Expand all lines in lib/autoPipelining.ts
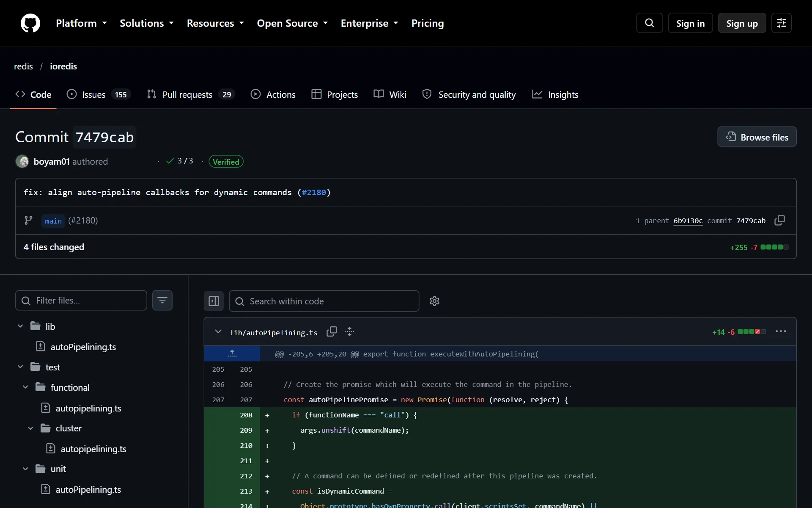 [x=349, y=332]
